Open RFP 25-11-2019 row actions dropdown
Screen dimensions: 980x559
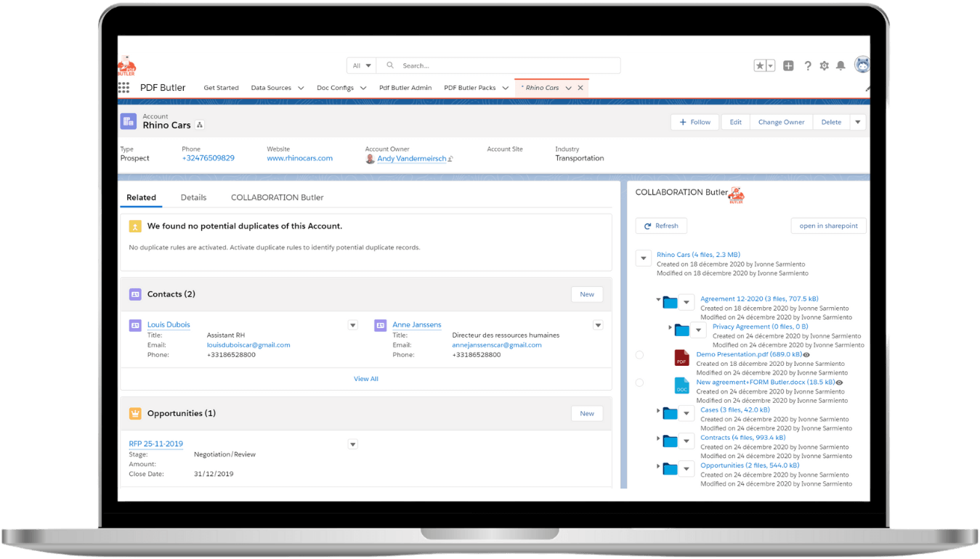point(352,444)
